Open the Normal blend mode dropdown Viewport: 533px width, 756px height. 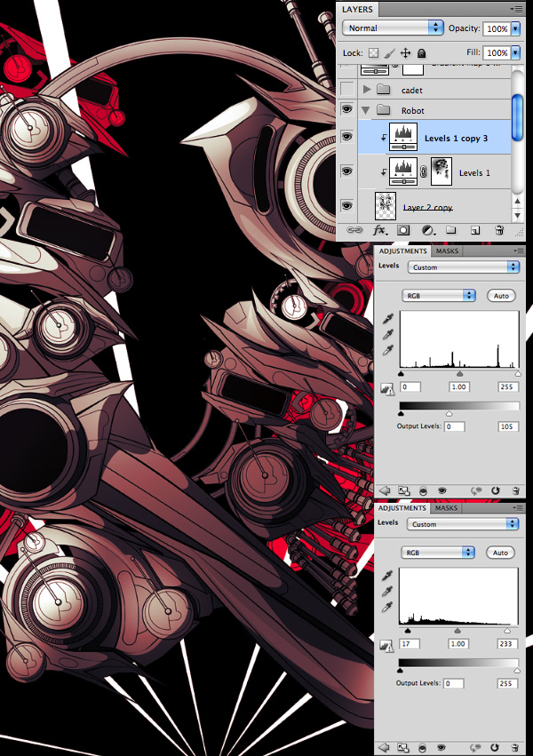393,28
